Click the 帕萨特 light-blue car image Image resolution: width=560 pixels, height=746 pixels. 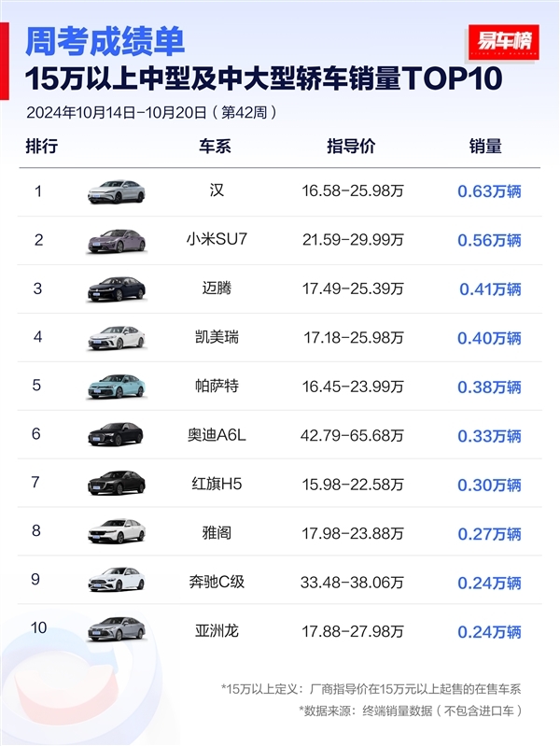point(117,387)
